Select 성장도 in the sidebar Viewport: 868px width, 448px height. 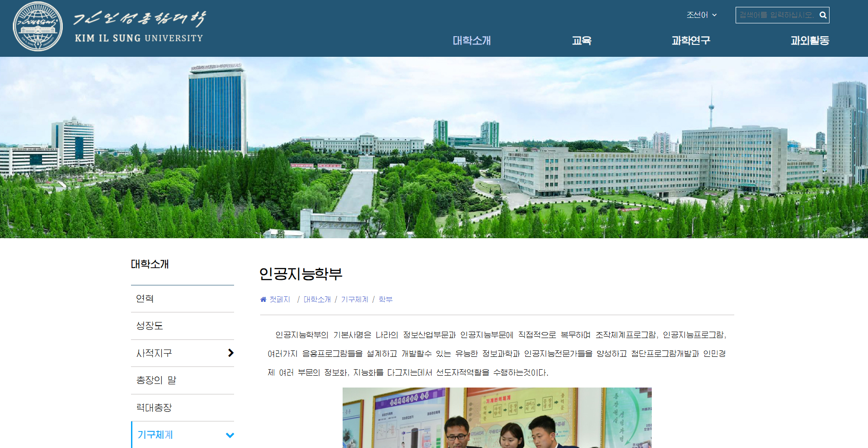point(149,326)
